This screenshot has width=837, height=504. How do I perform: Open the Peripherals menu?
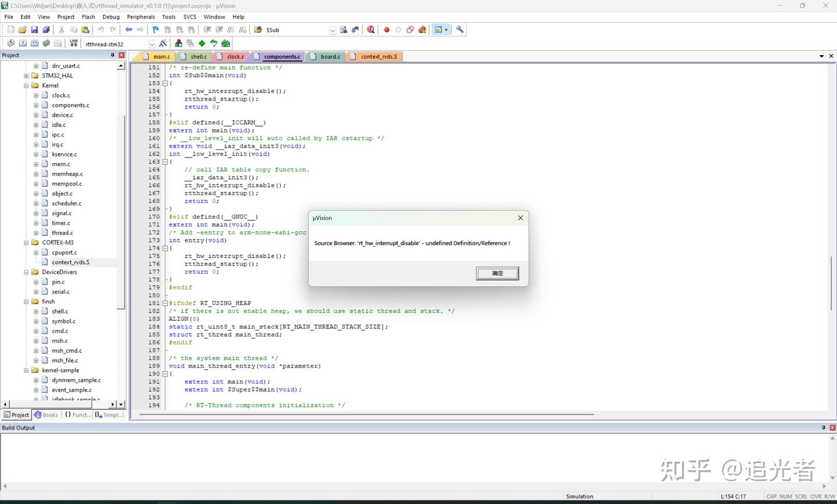[x=141, y=17]
